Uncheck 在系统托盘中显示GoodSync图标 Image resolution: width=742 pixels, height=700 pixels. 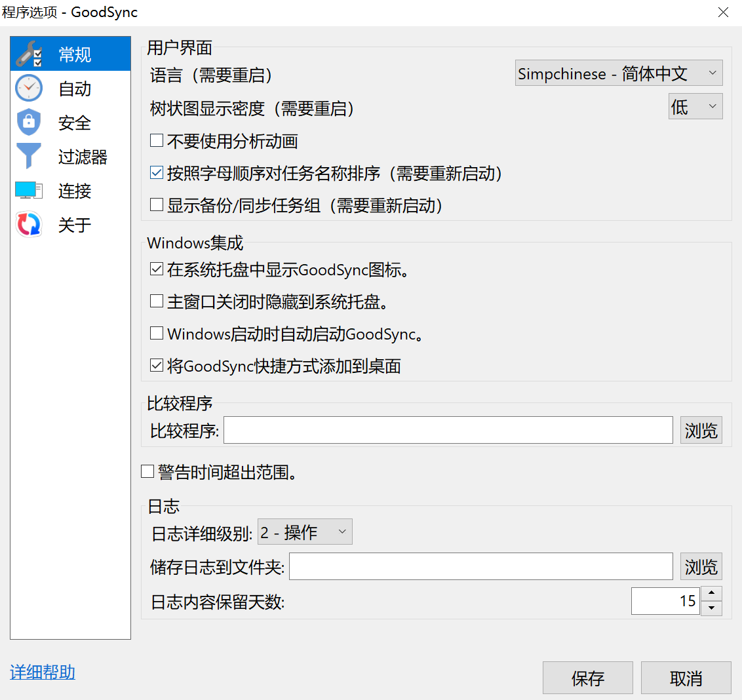157,269
